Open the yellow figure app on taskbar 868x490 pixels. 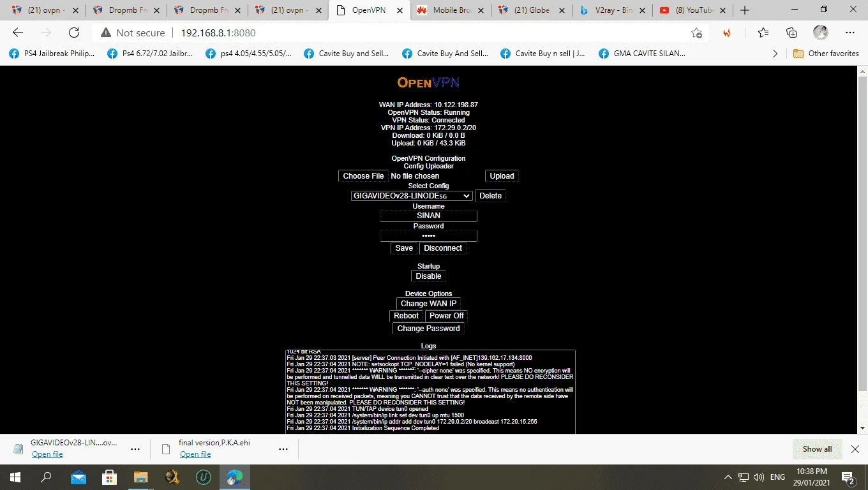[x=172, y=477]
